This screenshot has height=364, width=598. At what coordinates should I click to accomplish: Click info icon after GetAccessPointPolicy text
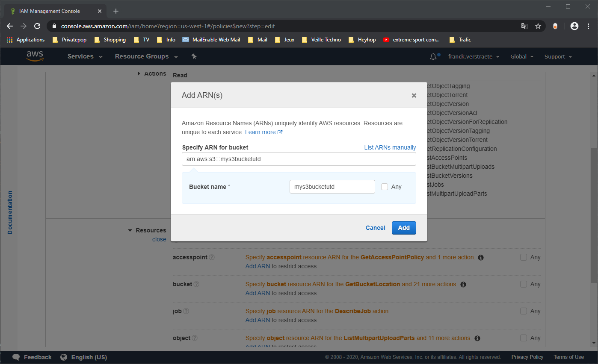point(481,258)
